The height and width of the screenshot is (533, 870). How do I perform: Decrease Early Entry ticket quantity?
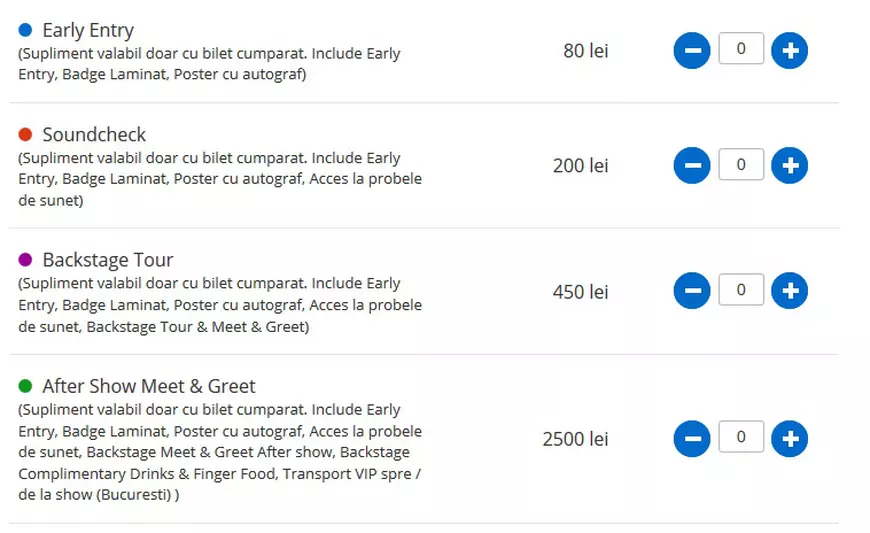tap(692, 50)
